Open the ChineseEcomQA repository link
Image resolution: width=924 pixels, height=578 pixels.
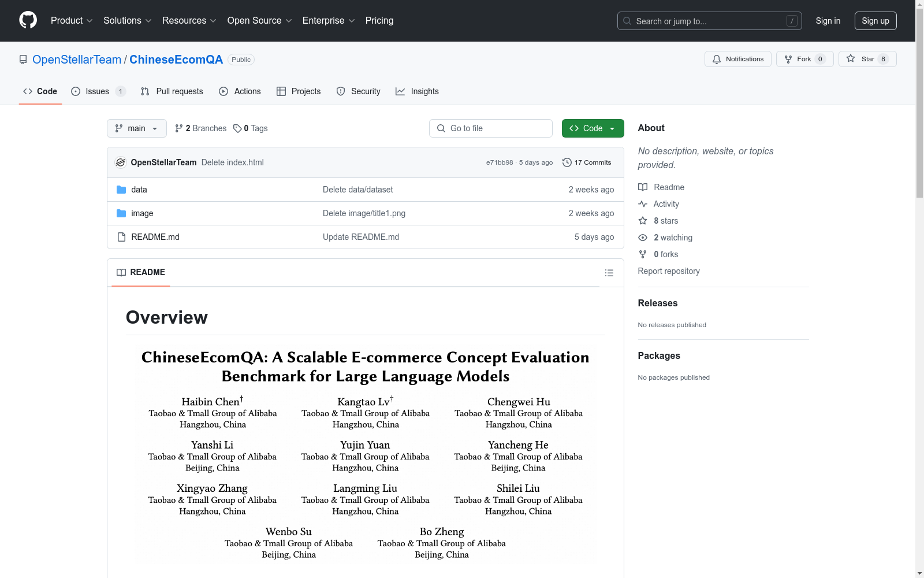[176, 60]
